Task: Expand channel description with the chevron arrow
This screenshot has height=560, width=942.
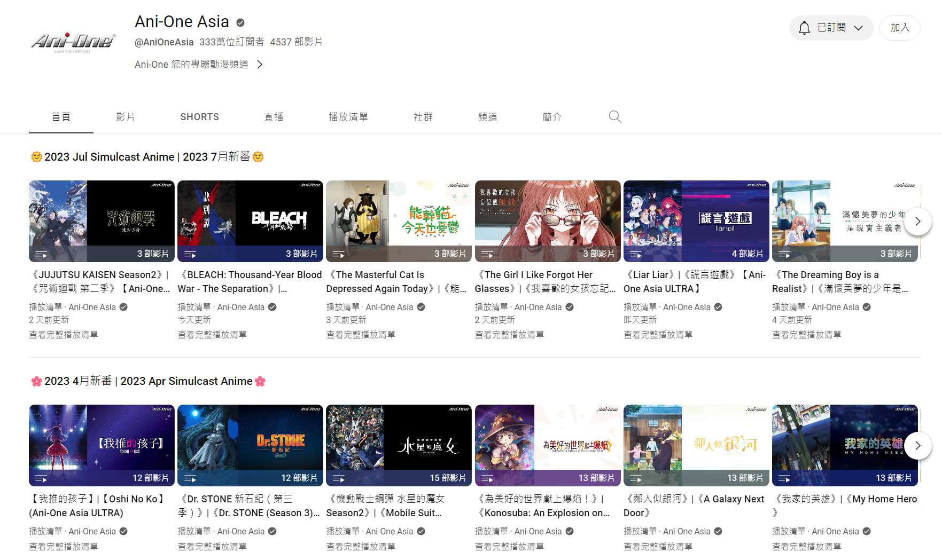Action: tap(260, 65)
